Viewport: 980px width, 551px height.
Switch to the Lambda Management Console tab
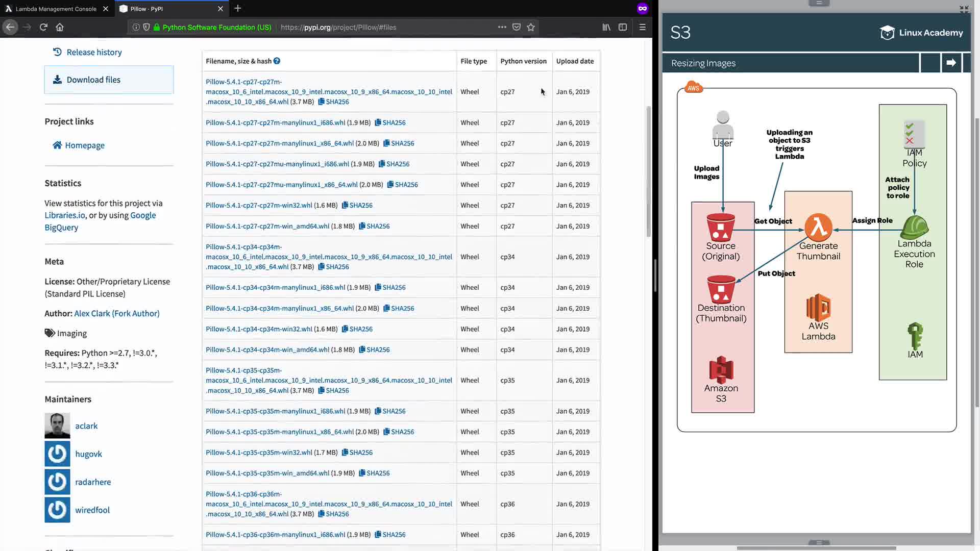tap(56, 9)
